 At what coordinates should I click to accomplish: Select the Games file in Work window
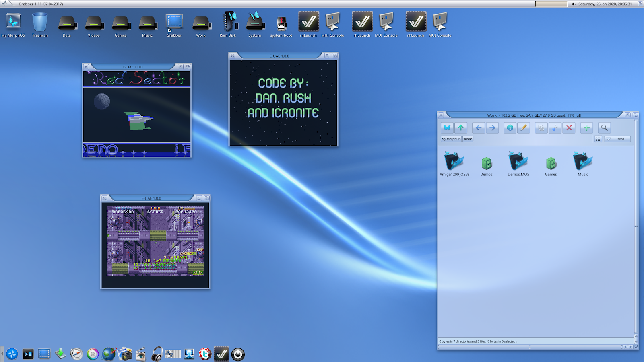coord(551,167)
